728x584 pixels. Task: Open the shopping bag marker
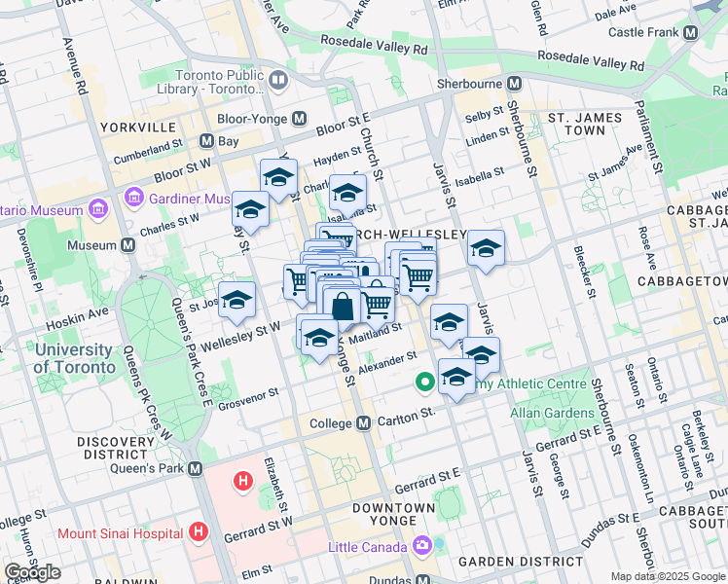[x=343, y=308]
